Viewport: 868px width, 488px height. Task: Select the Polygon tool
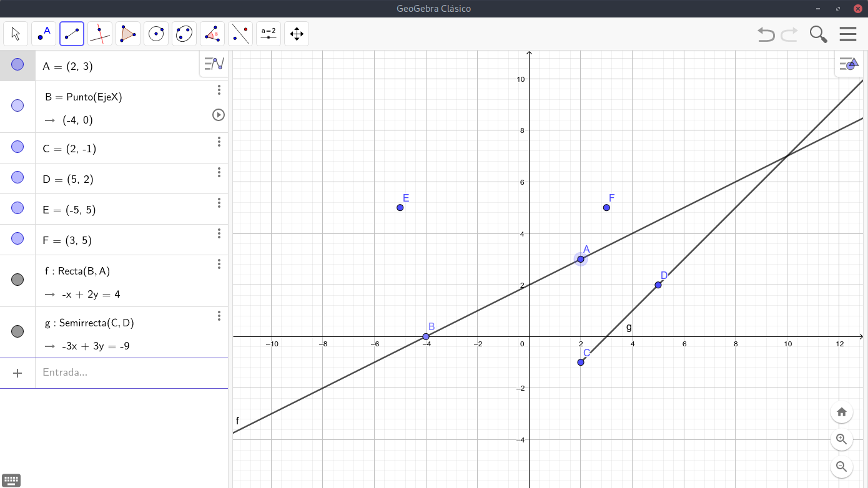pyautogui.click(x=128, y=34)
